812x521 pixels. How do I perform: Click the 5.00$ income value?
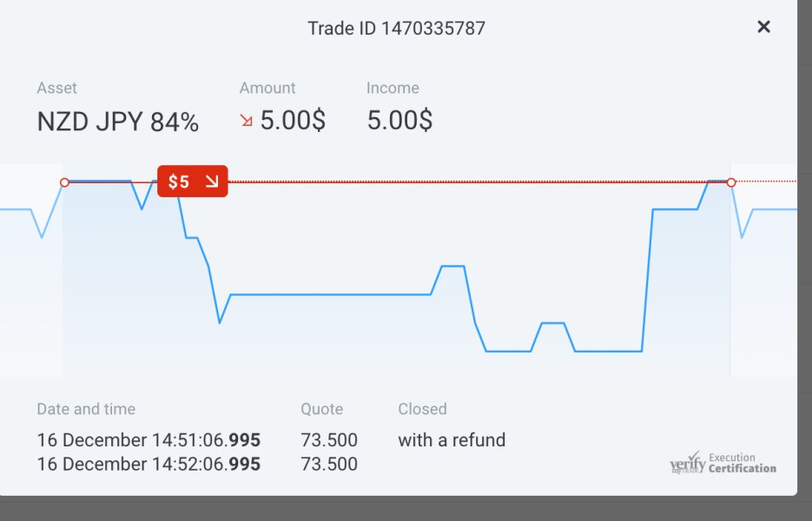tap(399, 120)
